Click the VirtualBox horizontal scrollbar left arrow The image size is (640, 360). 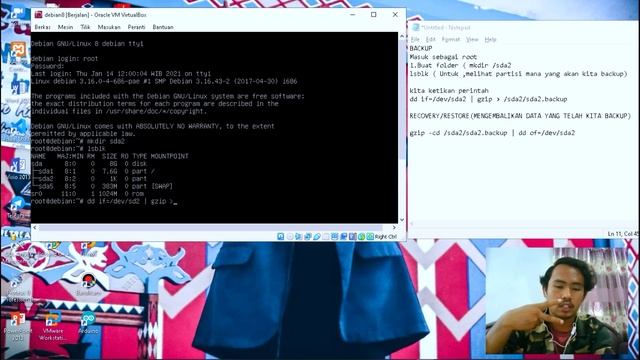point(34,227)
